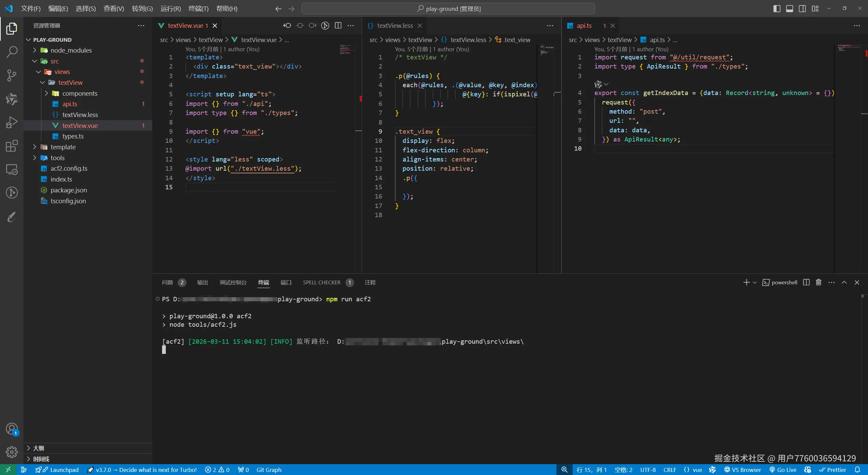The height and width of the screenshot is (475, 868).
Task: Expand the 大纲 outline section
Action: (x=38, y=448)
